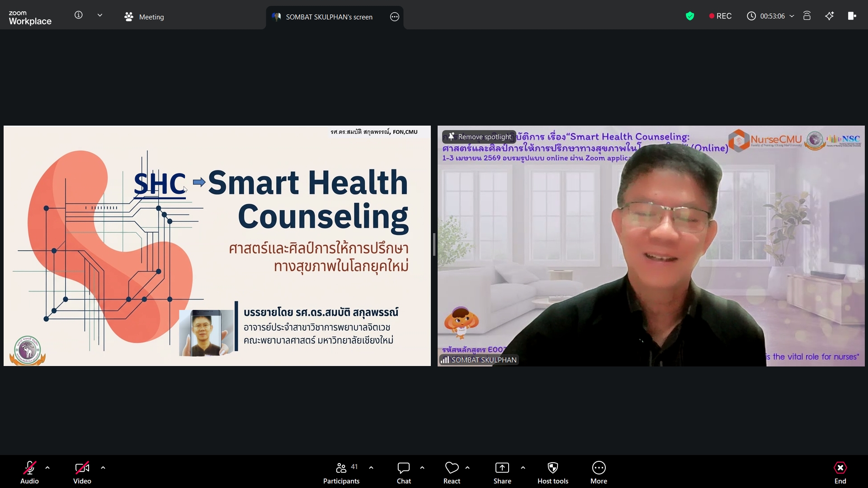Open Host tools shield icon
Screen dimensions: 868x488
tap(552, 468)
